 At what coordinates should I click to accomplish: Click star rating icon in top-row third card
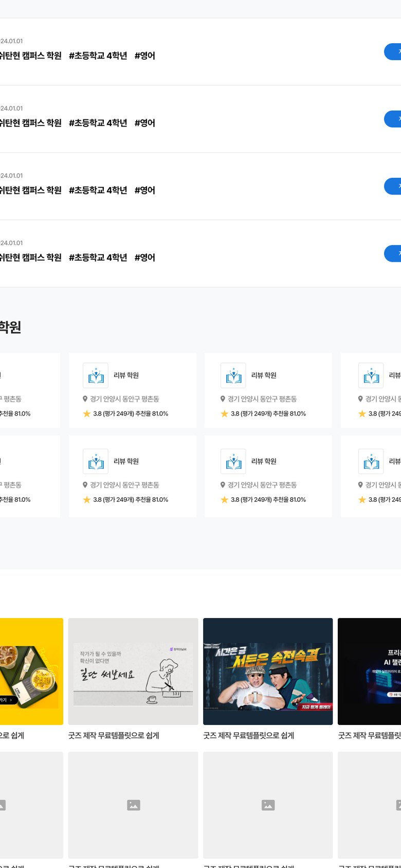tap(225, 413)
